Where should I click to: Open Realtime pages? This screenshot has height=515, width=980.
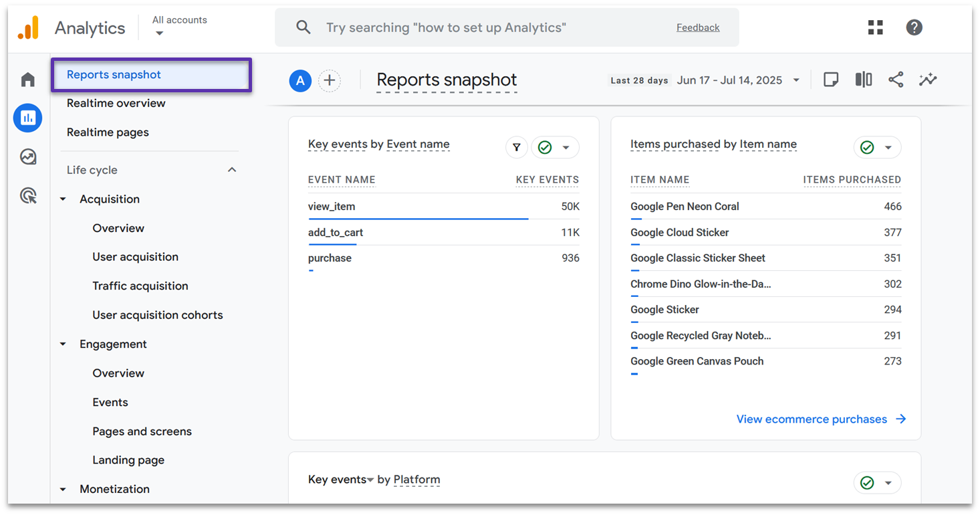(x=108, y=132)
